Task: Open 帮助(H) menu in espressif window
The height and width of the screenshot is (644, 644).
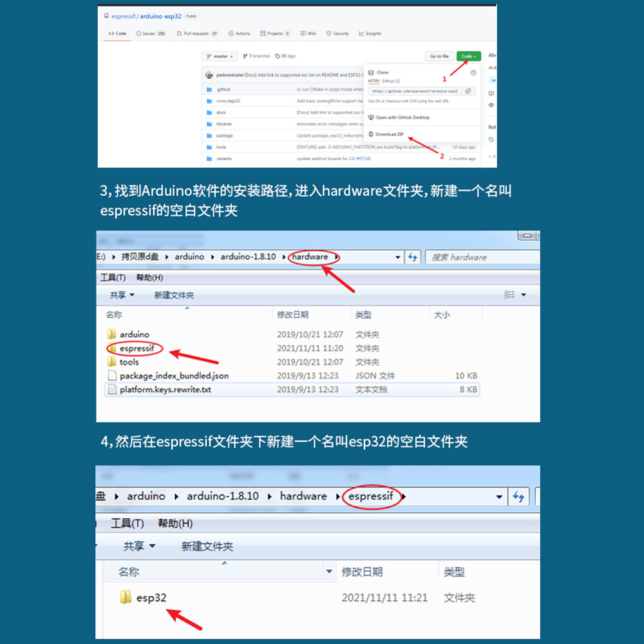Action: (175, 523)
